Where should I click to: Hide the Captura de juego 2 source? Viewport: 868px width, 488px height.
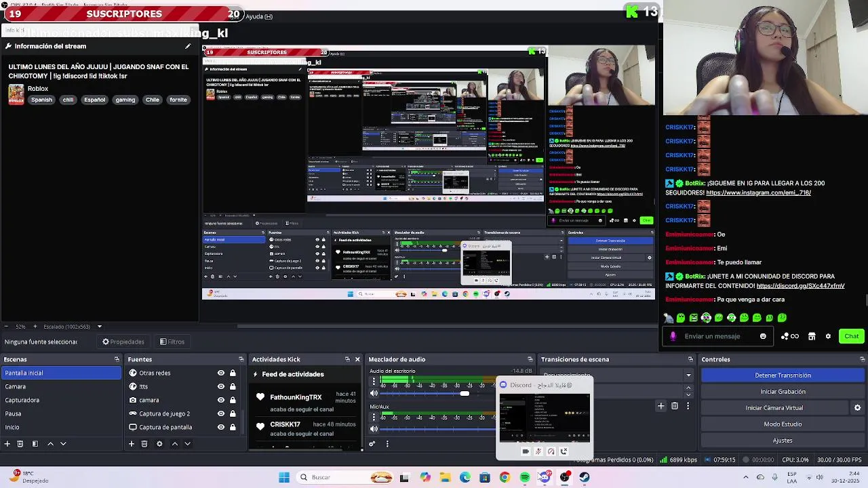coord(221,413)
